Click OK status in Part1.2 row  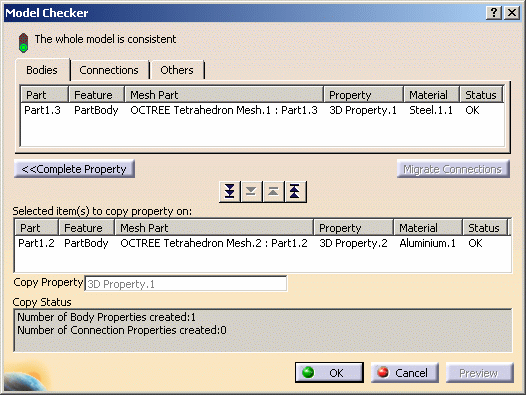pyautogui.click(x=475, y=243)
